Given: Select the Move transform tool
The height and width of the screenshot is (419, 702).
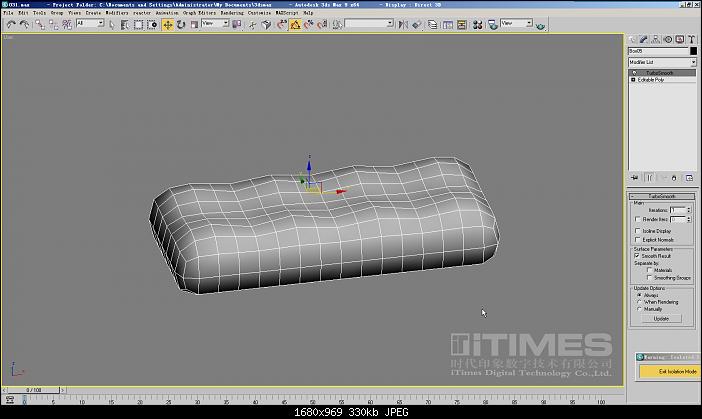Looking at the screenshot, I should pos(168,23).
